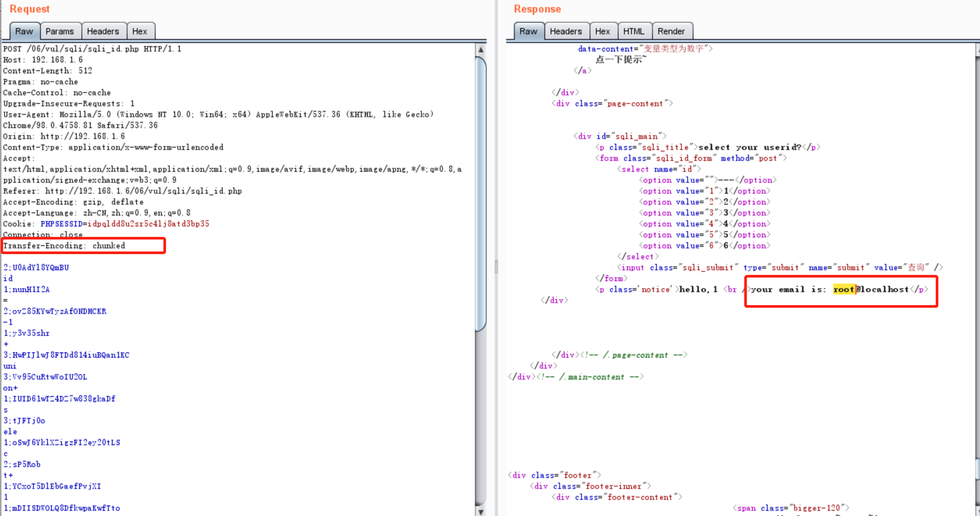
Task: Click the select name="id" line
Action: tap(659, 169)
